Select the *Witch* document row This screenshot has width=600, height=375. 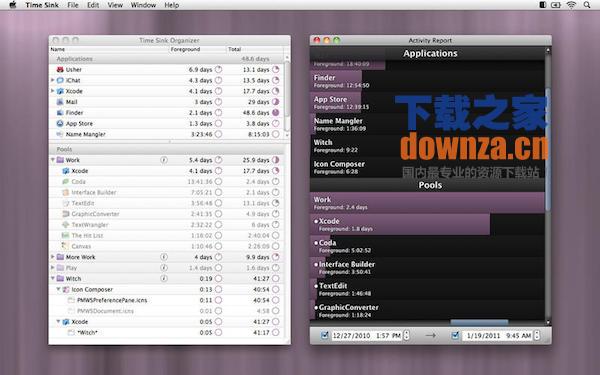(167, 333)
